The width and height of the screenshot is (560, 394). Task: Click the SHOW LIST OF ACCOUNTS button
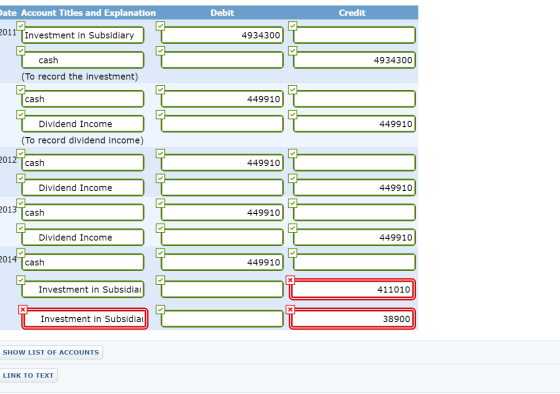pos(51,352)
